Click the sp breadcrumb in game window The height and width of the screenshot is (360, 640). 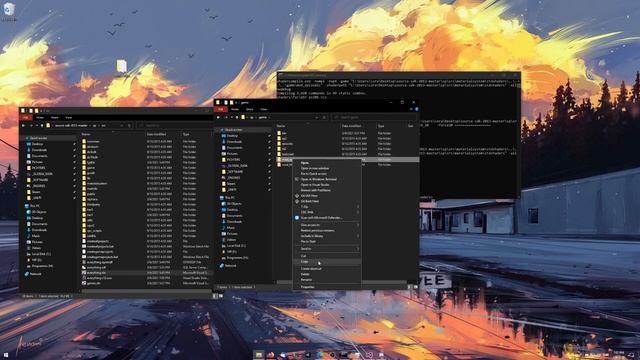click(252, 117)
